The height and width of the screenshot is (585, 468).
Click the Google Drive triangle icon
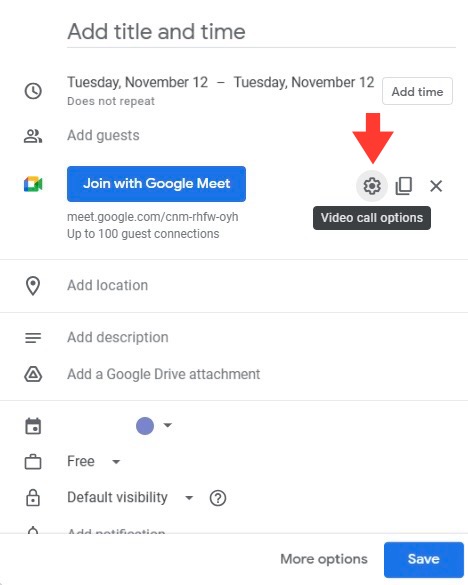coord(33,374)
